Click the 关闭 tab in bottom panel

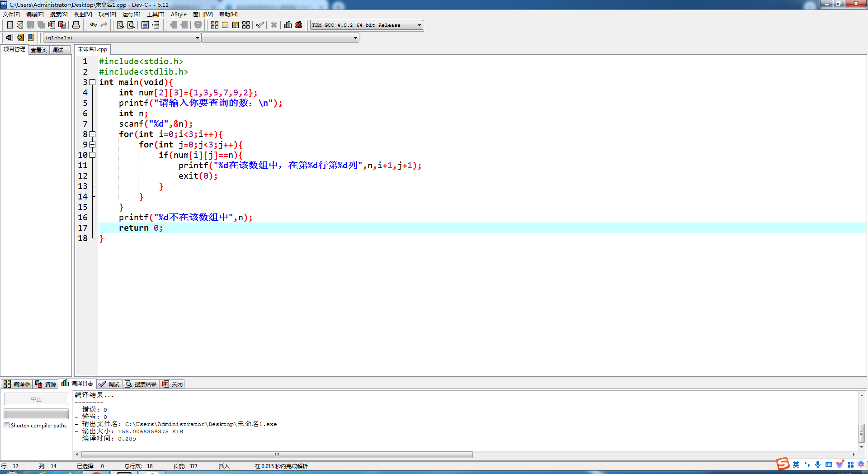pos(172,384)
